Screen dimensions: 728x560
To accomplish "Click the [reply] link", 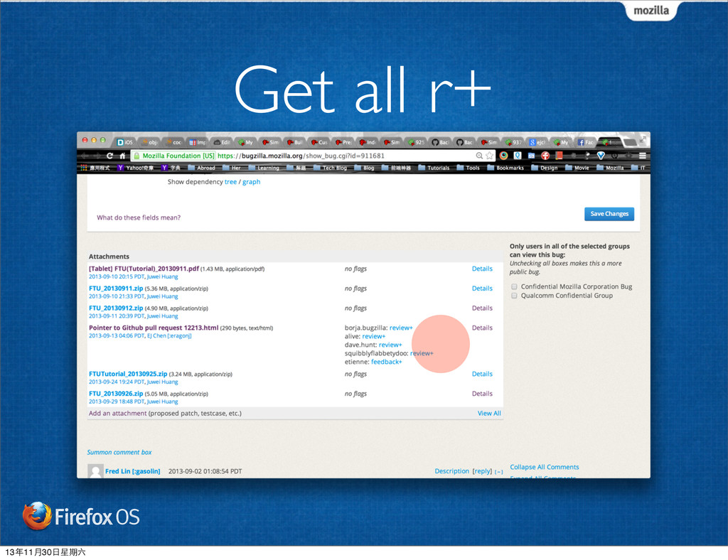I will pyautogui.click(x=482, y=471).
